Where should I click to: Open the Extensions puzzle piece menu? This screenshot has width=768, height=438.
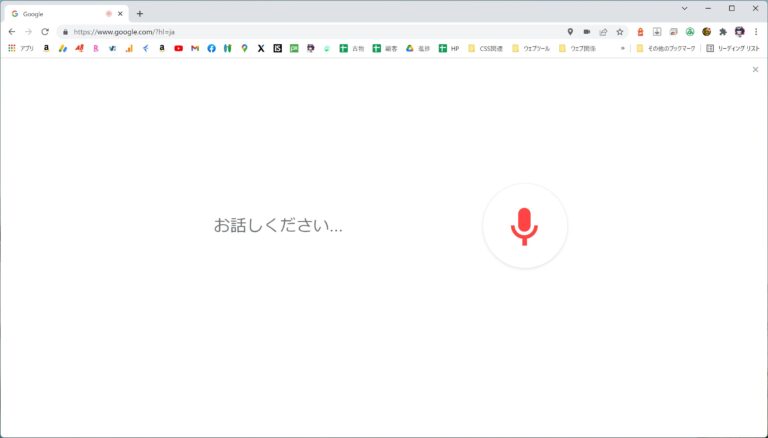click(723, 31)
